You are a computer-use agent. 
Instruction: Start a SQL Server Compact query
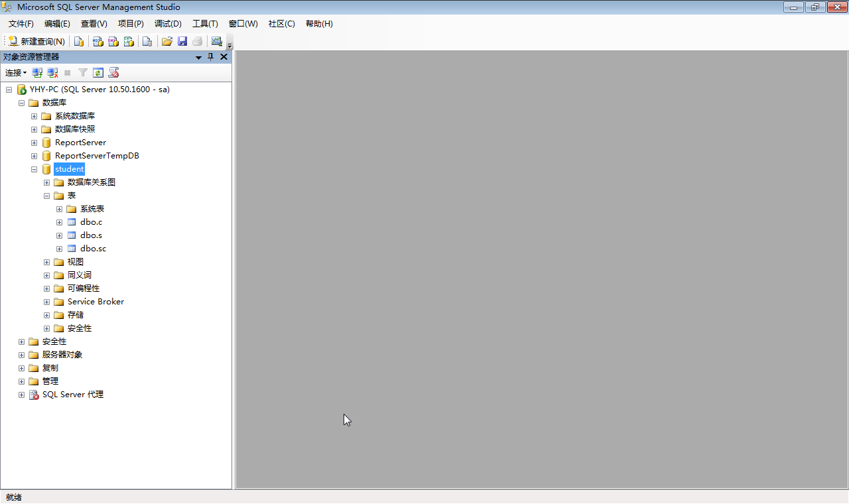147,41
